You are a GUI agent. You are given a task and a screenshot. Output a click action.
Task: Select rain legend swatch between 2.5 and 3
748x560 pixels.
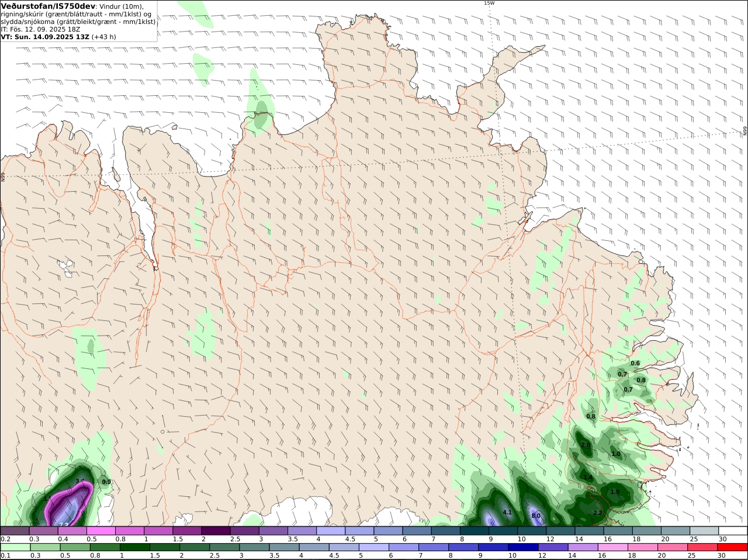(x=225, y=547)
